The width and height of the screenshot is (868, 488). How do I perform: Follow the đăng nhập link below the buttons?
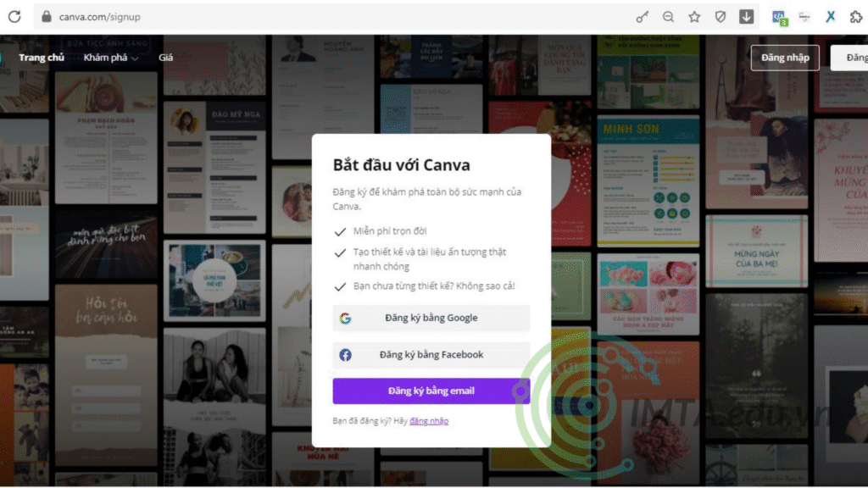click(x=429, y=421)
